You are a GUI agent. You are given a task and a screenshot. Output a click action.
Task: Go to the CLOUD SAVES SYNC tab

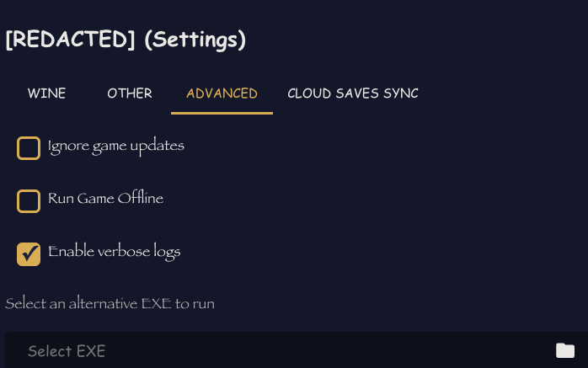coord(353,93)
